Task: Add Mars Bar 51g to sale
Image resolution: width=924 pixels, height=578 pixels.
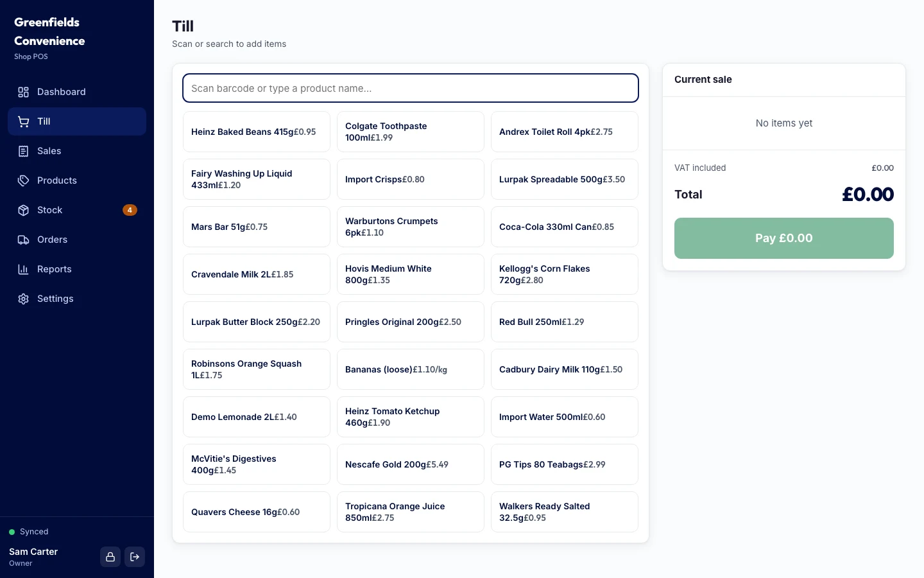Action: coord(257,227)
